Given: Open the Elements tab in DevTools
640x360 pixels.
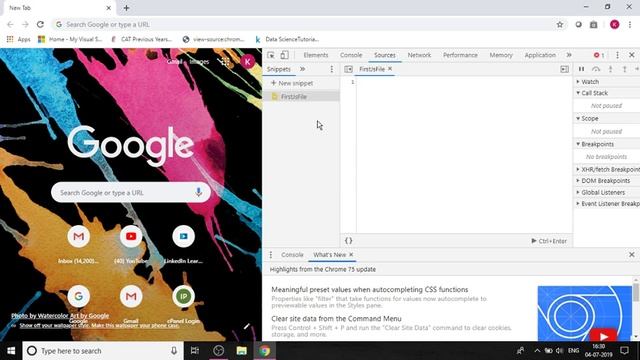Looking at the screenshot, I should tap(316, 55).
